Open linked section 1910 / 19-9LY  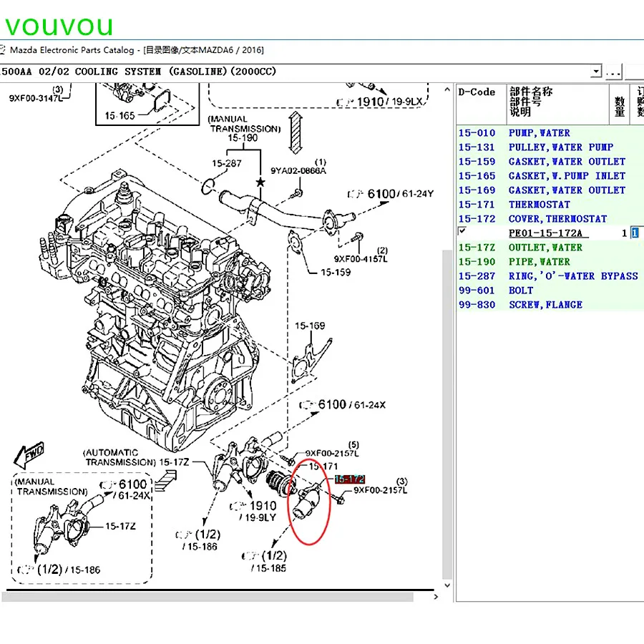pyautogui.click(x=253, y=510)
